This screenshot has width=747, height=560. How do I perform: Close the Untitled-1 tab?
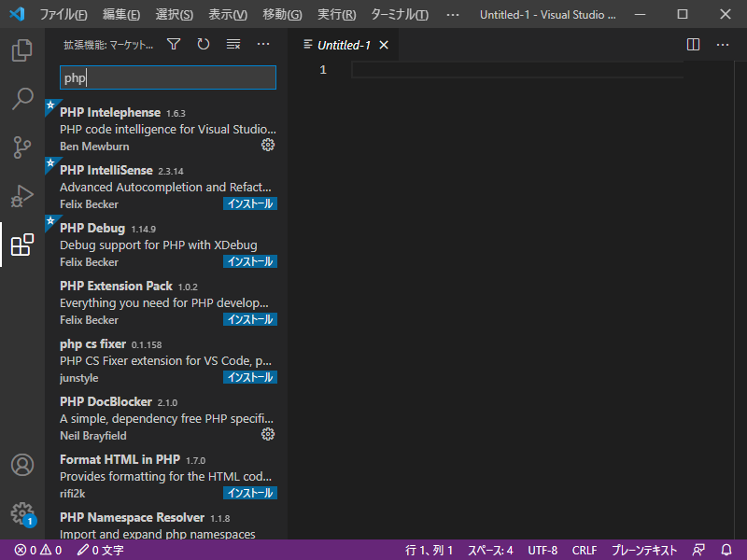pos(384,45)
